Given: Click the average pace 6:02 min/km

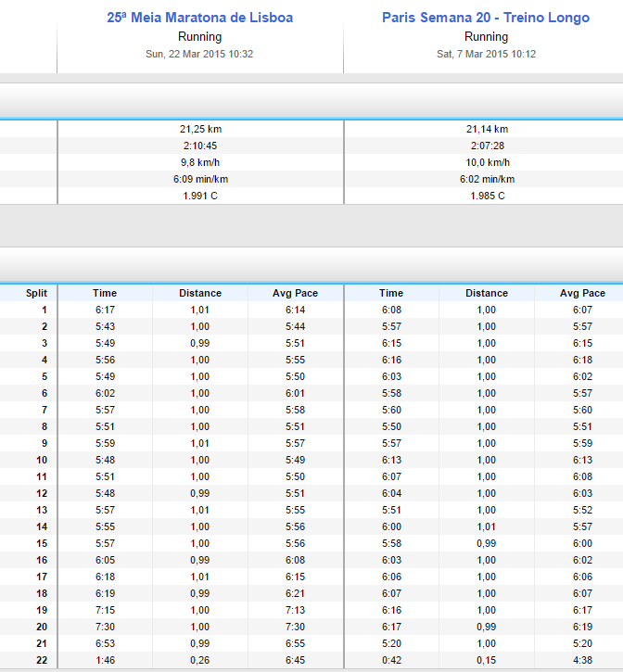Looking at the screenshot, I should click(487, 179).
